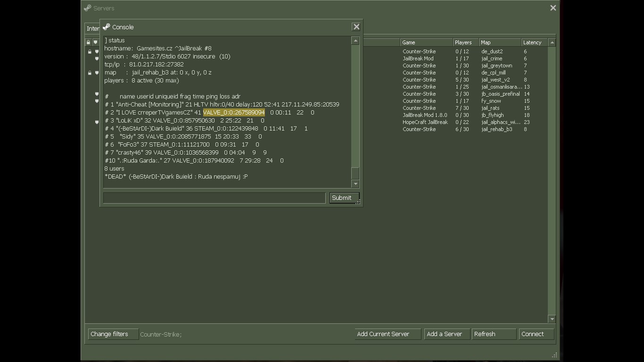Click the Add a Server button
Image resolution: width=644 pixels, height=362 pixels.
tap(447, 334)
